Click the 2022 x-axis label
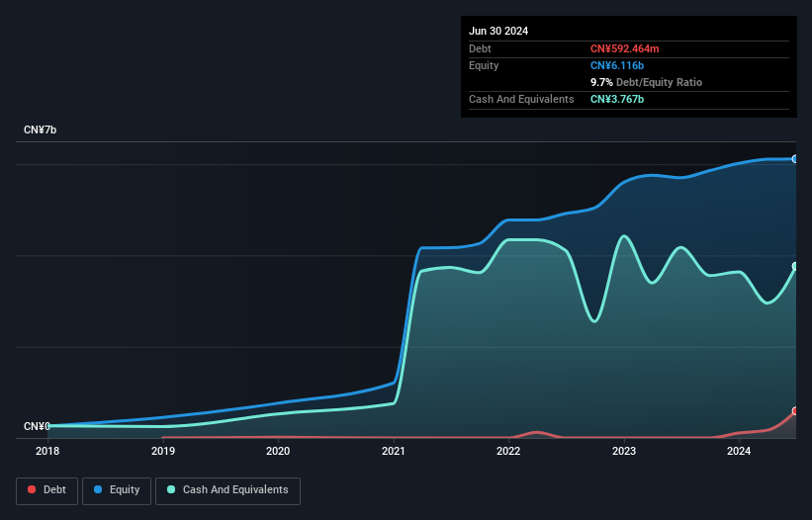Viewport: 812px width, 520px height. pos(508,451)
